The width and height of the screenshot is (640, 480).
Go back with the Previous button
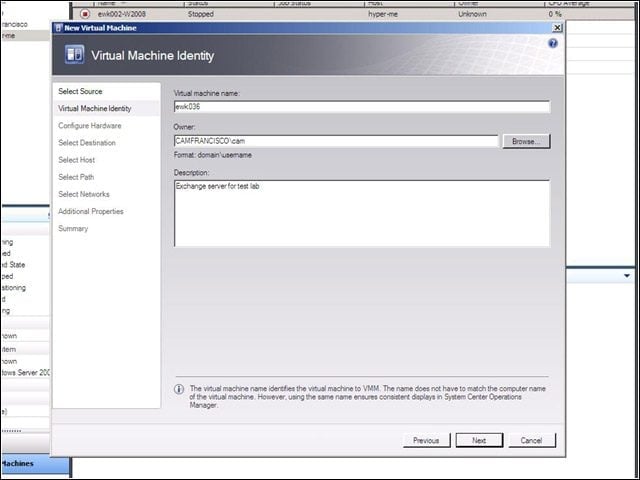[x=426, y=440]
